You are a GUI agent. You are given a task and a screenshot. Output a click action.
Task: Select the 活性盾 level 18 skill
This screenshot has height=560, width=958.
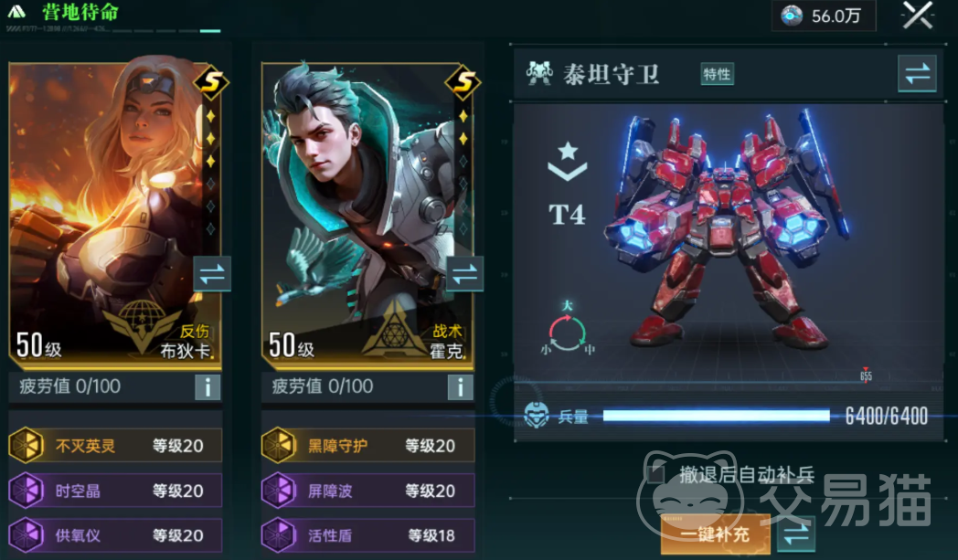(x=367, y=535)
